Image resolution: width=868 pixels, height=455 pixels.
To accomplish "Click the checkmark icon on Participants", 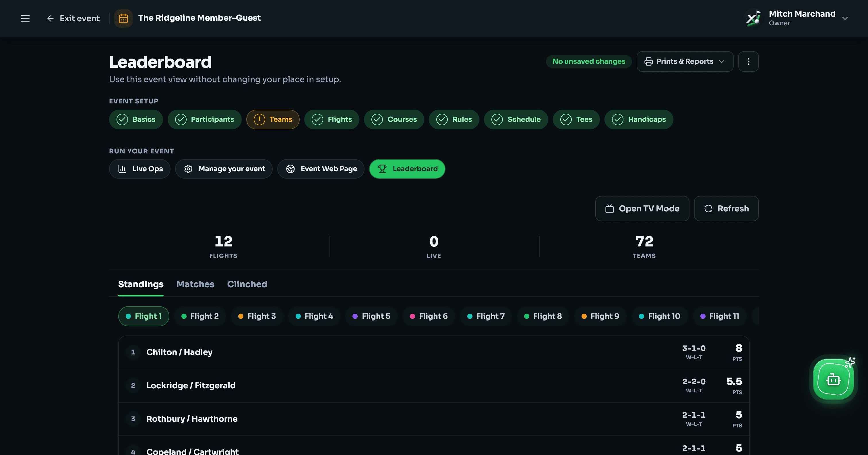I will pos(181,119).
